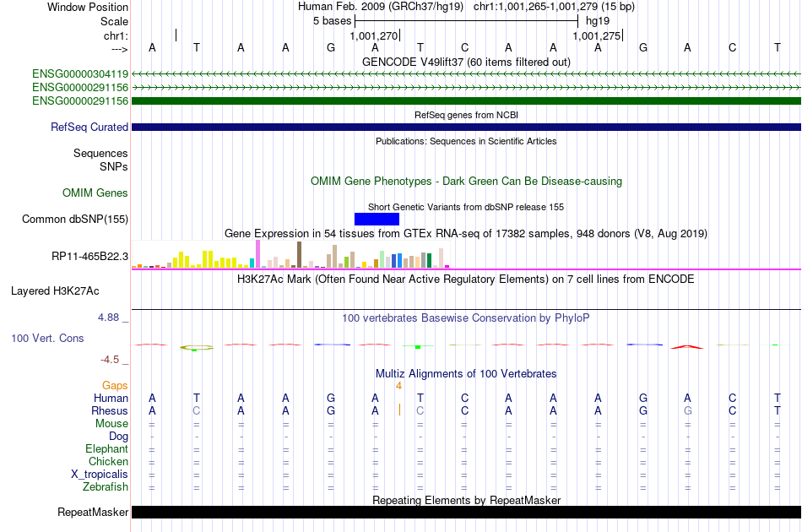Open Publications: Sequences in Scientific Articles title
Viewport: 802px width, 532px height.
click(x=466, y=141)
